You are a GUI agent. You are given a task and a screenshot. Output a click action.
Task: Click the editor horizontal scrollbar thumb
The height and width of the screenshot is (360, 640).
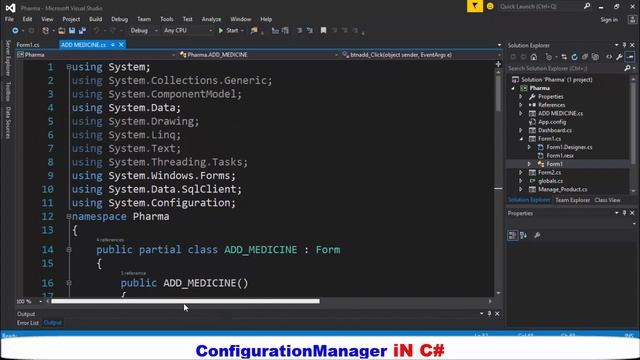(185, 301)
